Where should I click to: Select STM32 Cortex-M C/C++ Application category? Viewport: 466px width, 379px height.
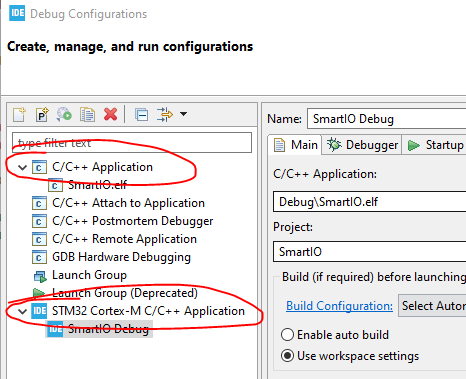[148, 311]
